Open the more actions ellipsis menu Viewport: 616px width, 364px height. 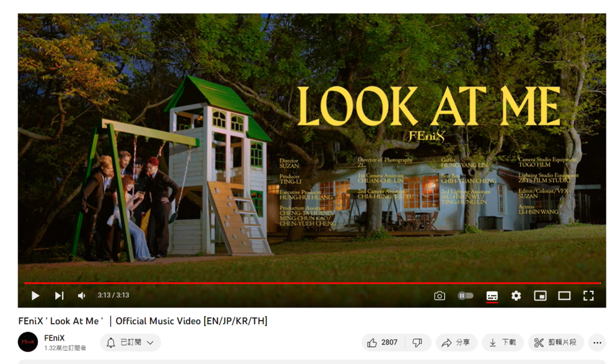[597, 343]
